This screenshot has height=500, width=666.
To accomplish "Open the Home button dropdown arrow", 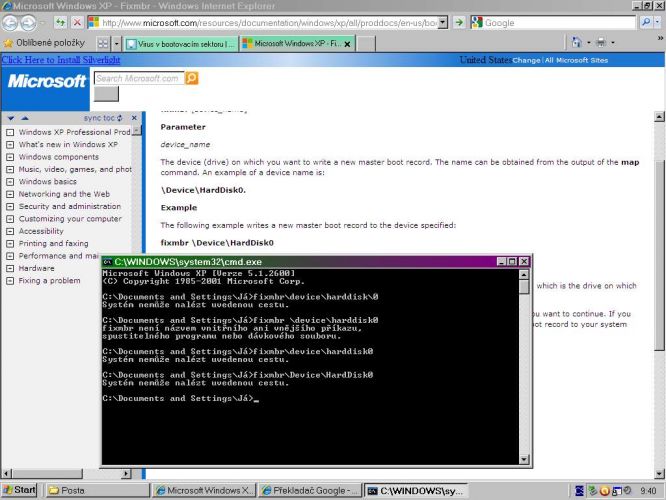I will [588, 42].
